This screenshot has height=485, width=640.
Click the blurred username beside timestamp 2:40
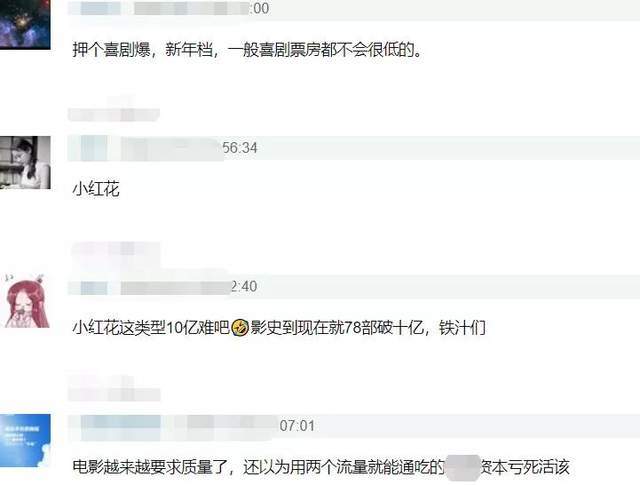[149, 288]
